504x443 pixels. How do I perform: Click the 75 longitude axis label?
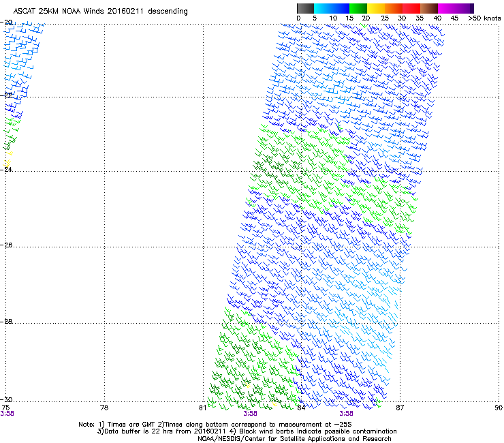click(5, 408)
